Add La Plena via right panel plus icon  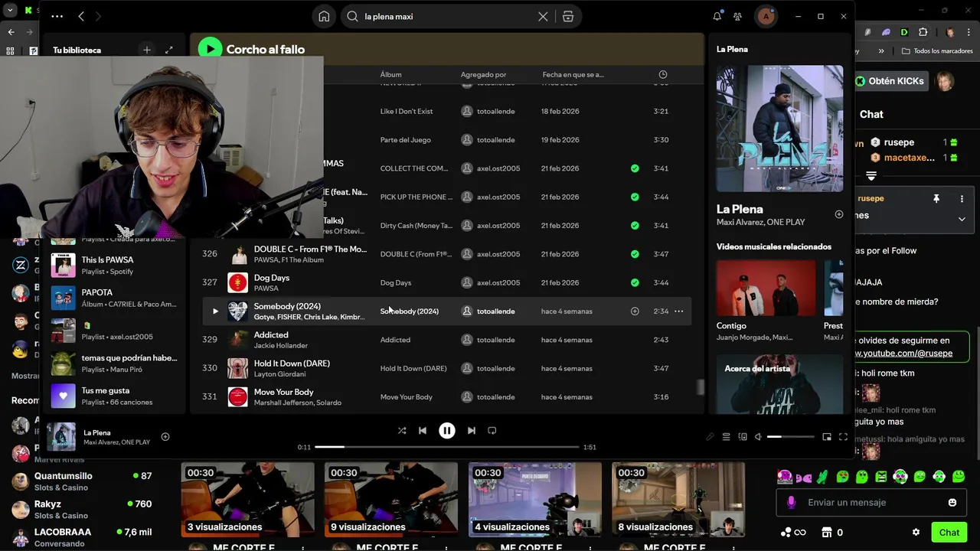839,214
